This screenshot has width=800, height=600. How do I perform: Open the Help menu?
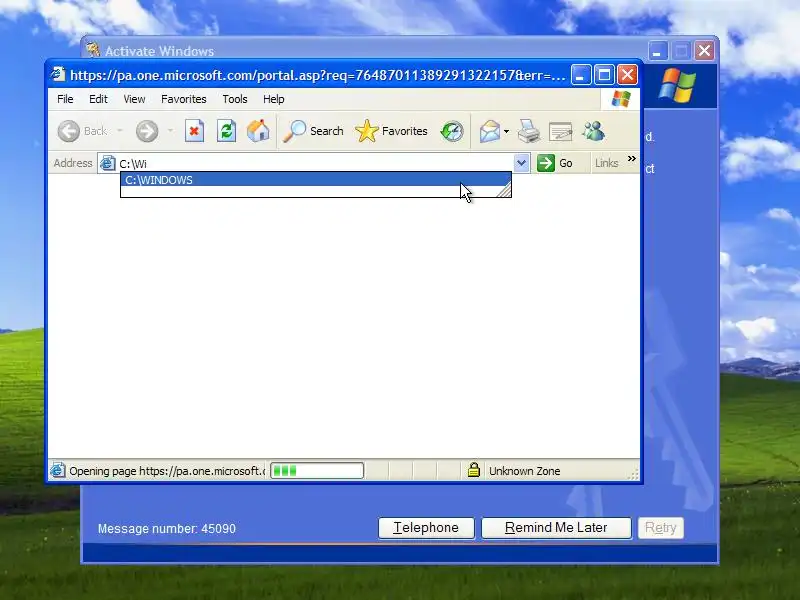coord(273,99)
